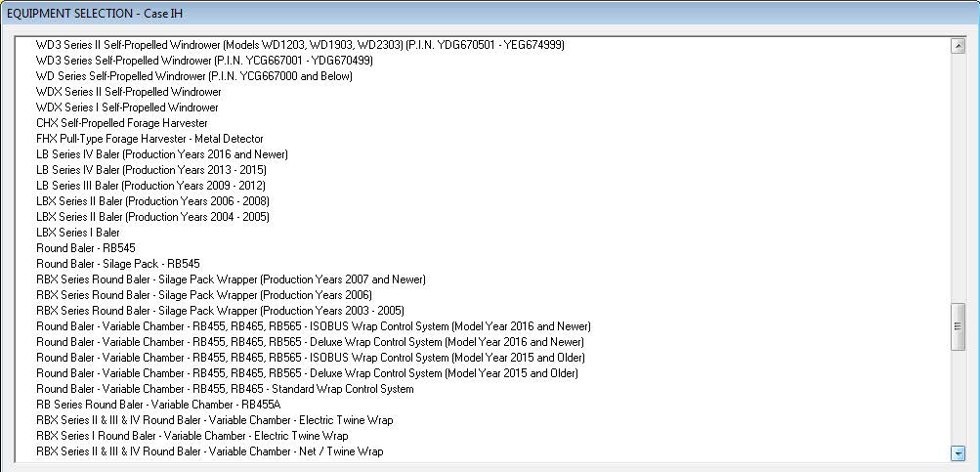This screenshot has height=472, width=980.
Task: Select LB Series IV Baler 2013 - 2015
Action: pyautogui.click(x=151, y=170)
